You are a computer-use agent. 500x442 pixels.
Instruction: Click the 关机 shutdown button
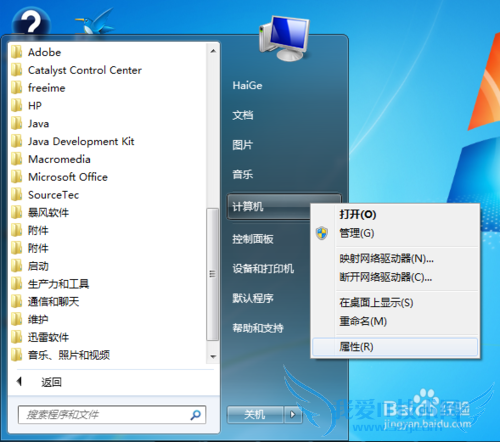tap(255, 415)
